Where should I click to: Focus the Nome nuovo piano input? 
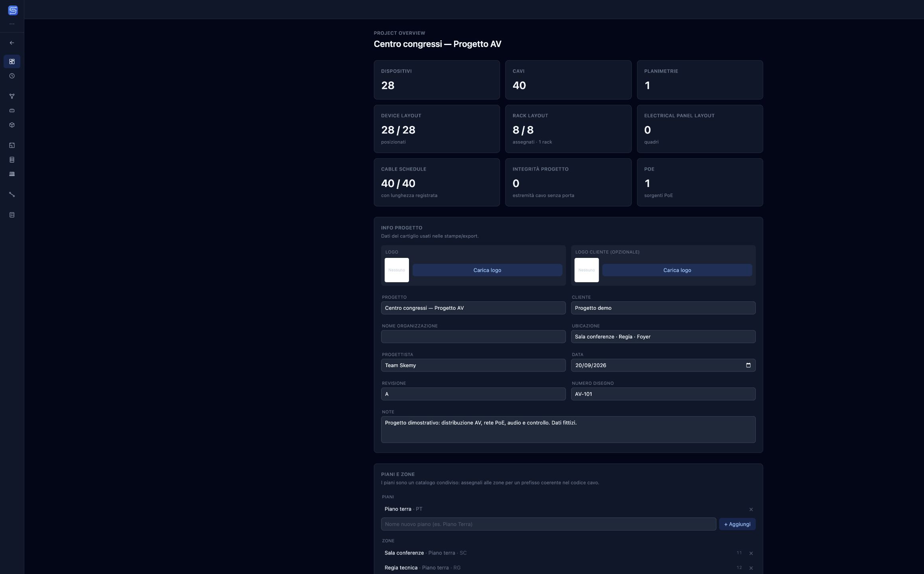[x=549, y=524]
